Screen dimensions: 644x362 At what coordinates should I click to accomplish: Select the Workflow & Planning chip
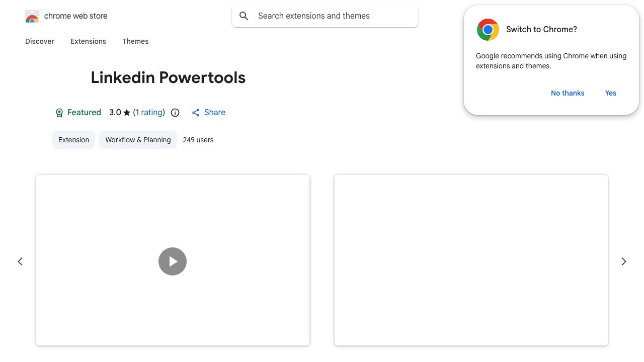[x=138, y=140]
